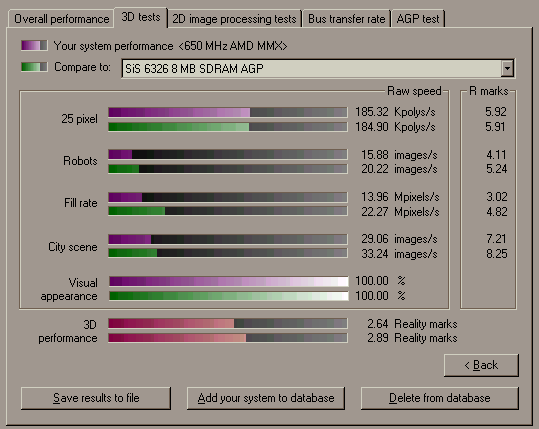
Task: Select the Bus transfer rate tab
Action: 346,19
